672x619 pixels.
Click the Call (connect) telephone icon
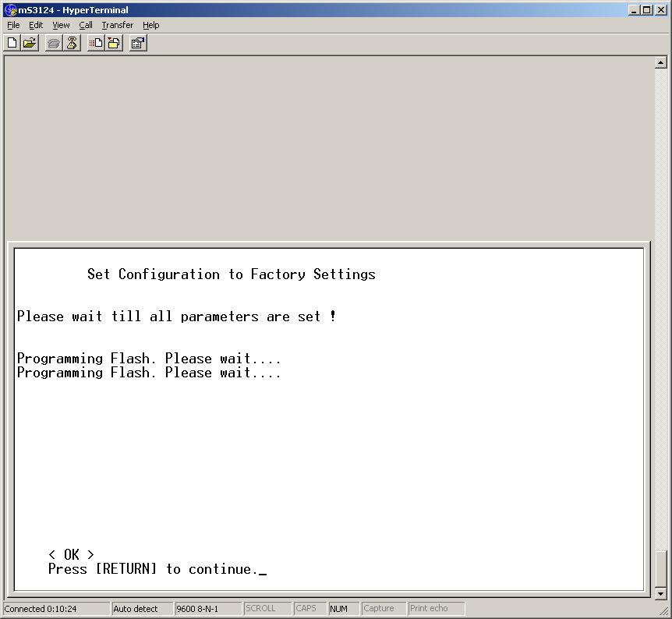pyautogui.click(x=54, y=44)
